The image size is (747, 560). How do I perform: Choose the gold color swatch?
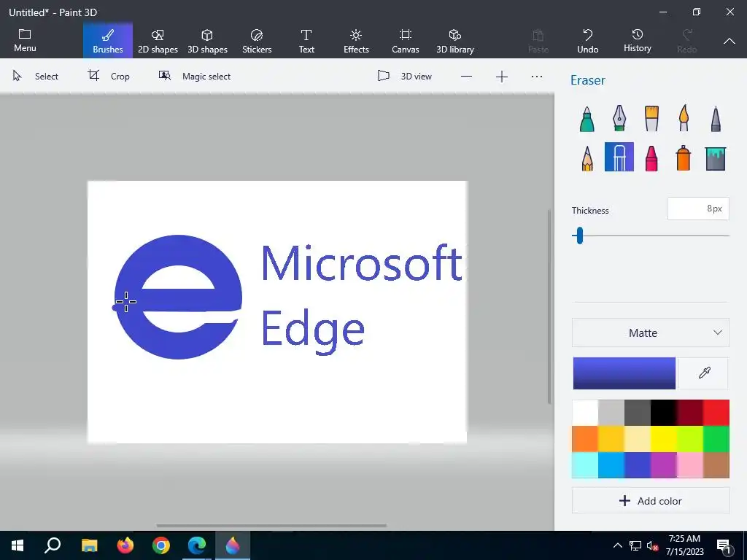tap(611, 438)
